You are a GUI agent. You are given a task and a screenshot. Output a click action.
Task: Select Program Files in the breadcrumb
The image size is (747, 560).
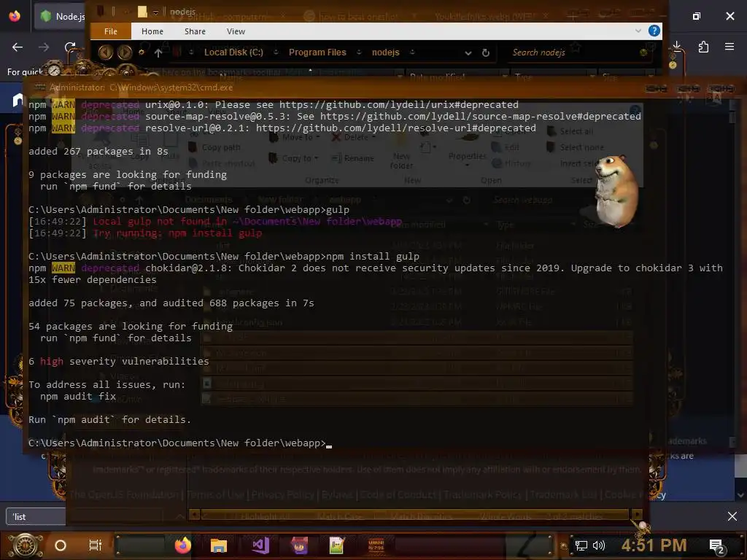click(317, 52)
